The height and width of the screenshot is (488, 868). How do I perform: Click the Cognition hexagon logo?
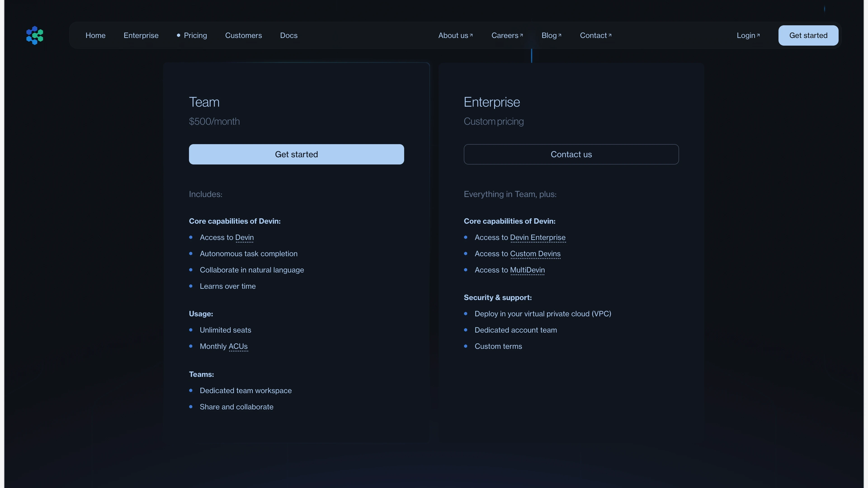(35, 35)
